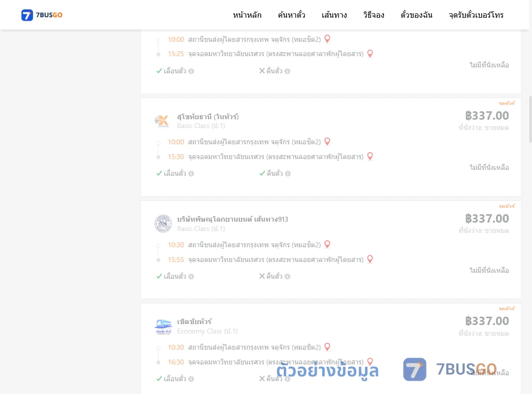Image resolution: width=532 pixels, height=394 pixels.
Task: Click the 15:55 arrival time
Action: [x=176, y=260]
